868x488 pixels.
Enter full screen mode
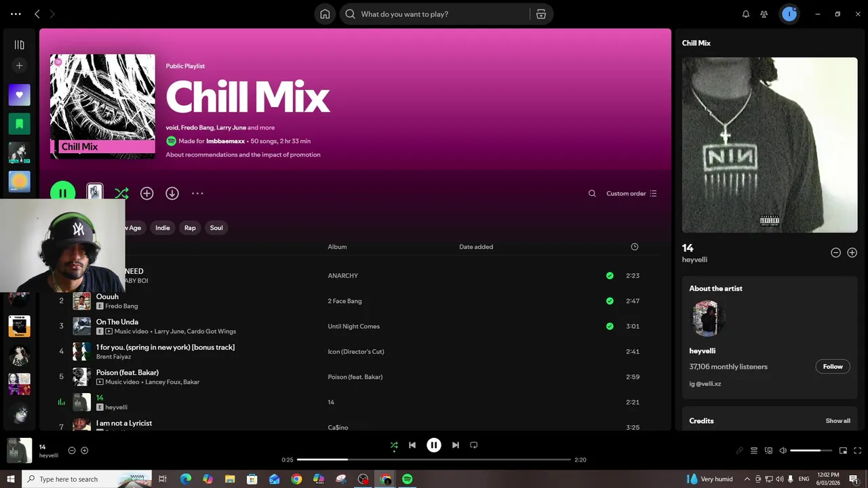coord(857,451)
